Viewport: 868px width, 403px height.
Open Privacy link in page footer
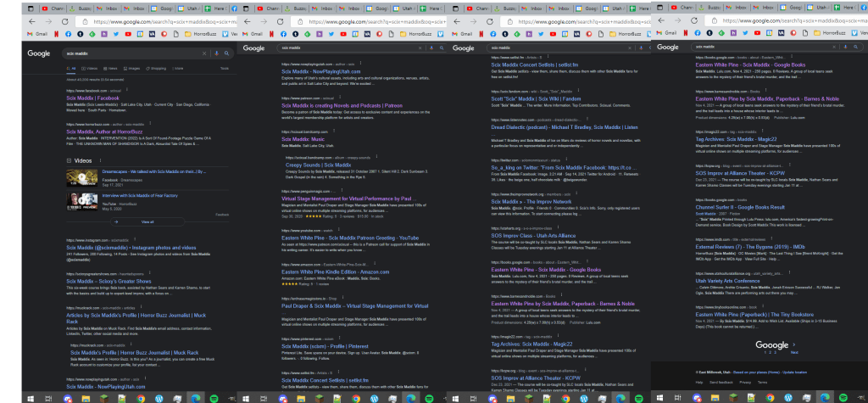[x=745, y=383]
